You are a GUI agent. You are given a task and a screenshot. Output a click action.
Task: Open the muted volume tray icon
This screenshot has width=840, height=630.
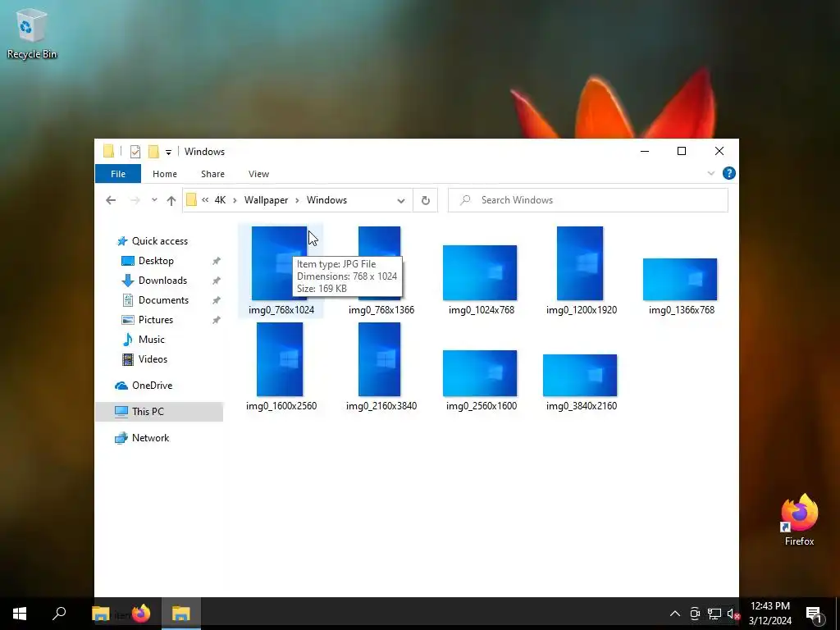[733, 614]
